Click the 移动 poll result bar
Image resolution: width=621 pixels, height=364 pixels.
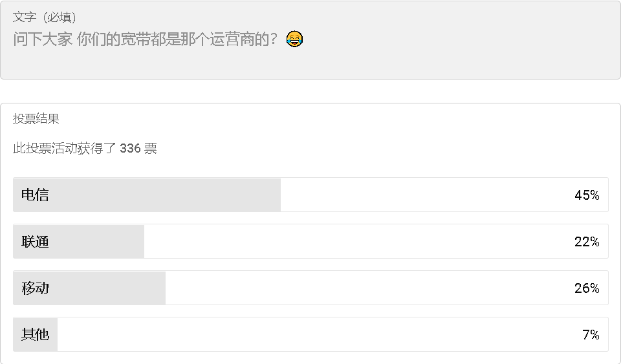point(310,288)
